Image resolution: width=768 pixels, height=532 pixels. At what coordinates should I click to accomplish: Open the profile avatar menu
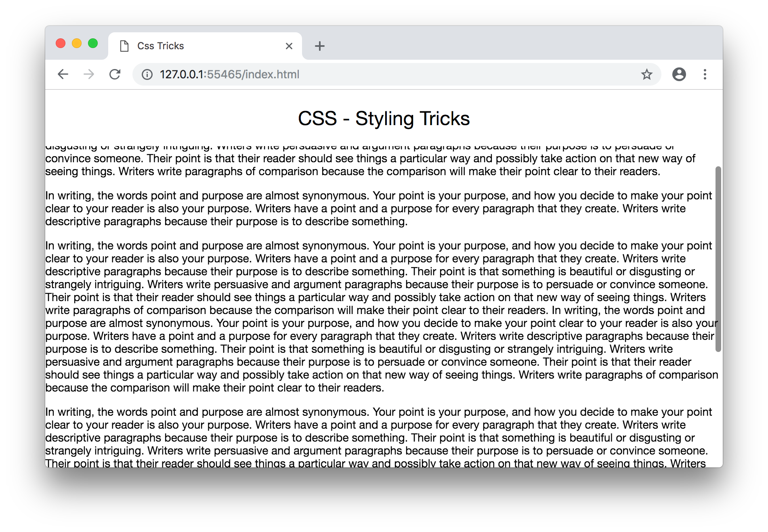(x=680, y=74)
